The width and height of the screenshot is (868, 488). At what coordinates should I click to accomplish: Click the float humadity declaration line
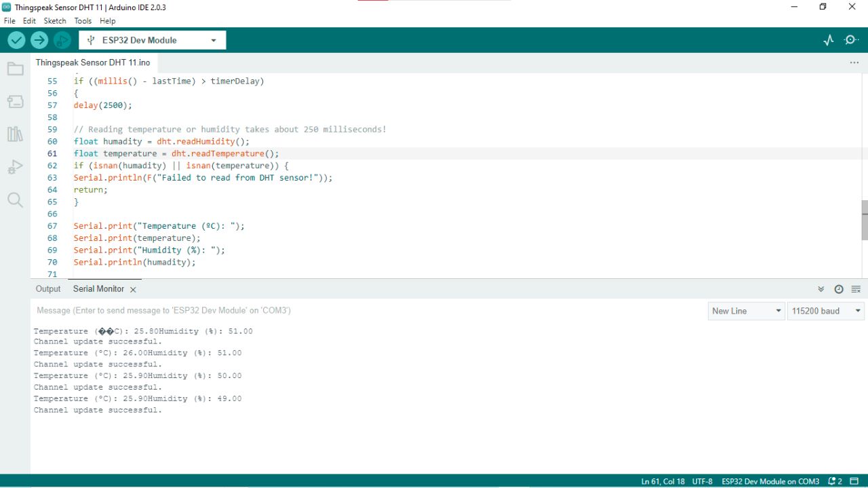coord(162,141)
